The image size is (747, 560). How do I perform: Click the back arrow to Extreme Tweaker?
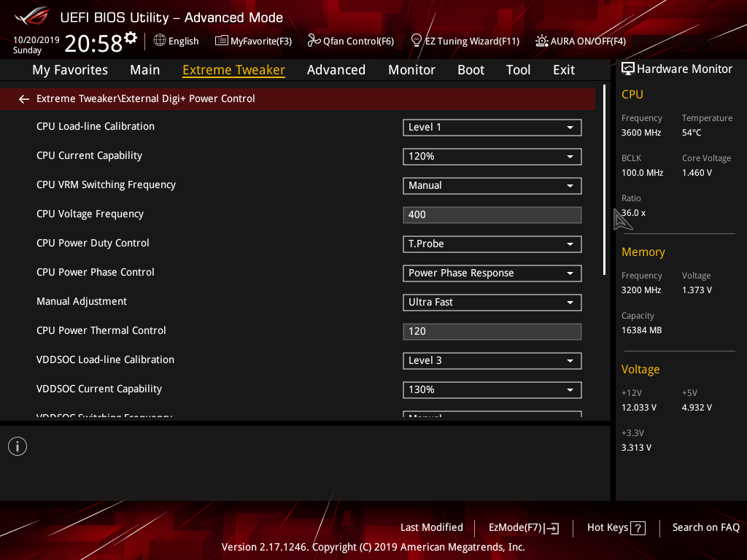pos(24,98)
